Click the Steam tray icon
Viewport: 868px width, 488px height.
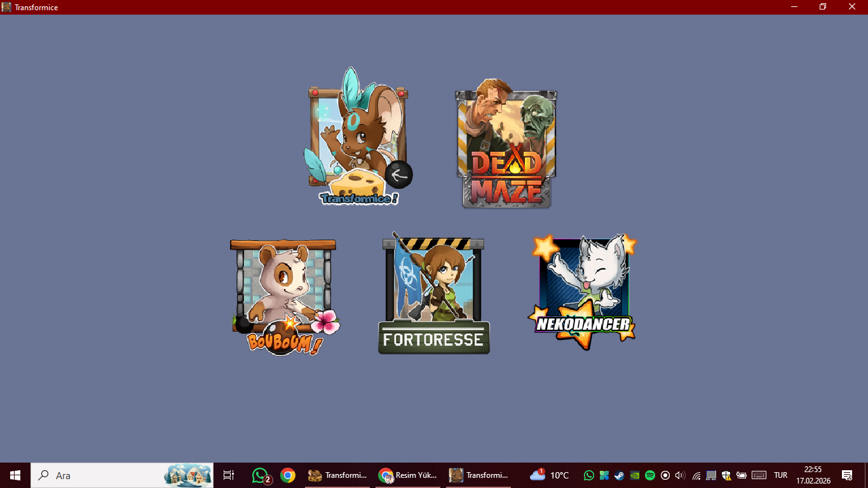(619, 475)
